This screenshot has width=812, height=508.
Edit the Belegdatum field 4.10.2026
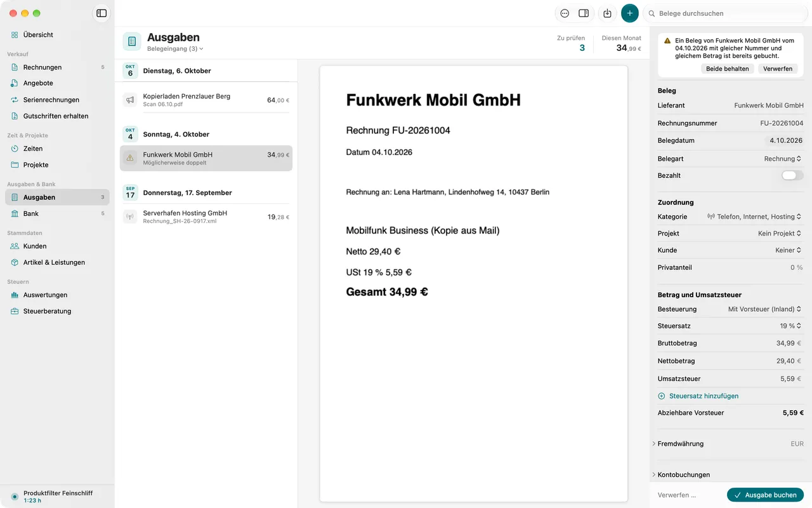click(x=786, y=141)
